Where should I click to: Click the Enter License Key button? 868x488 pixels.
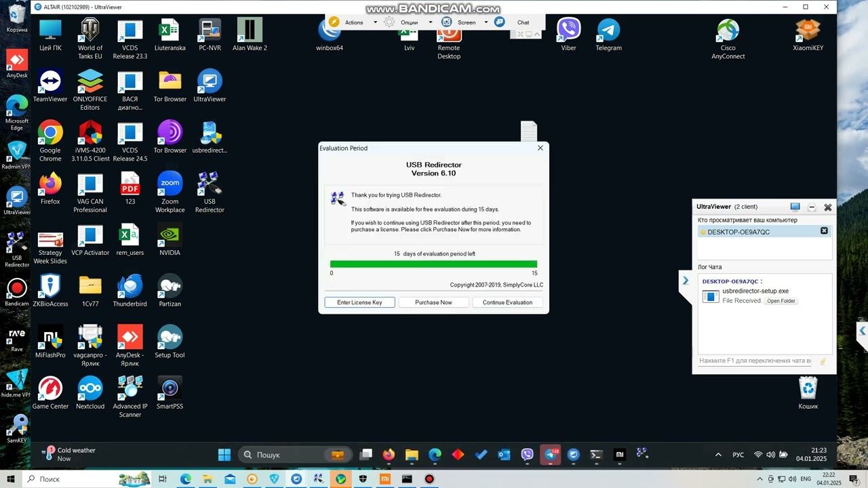coord(359,302)
